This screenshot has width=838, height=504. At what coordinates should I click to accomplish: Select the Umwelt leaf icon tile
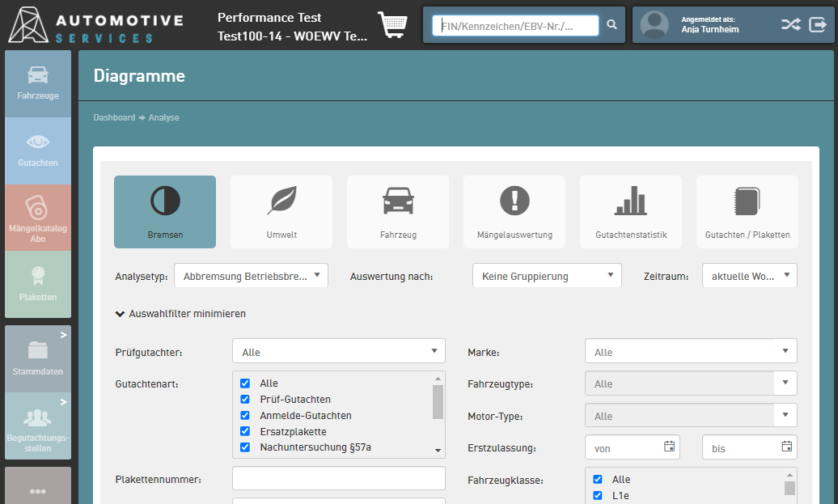pyautogui.click(x=281, y=211)
